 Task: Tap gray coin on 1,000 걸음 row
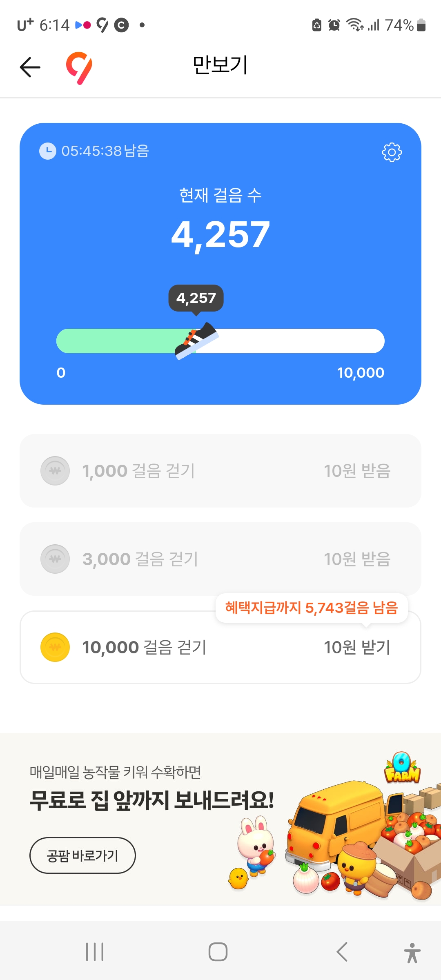pyautogui.click(x=55, y=471)
